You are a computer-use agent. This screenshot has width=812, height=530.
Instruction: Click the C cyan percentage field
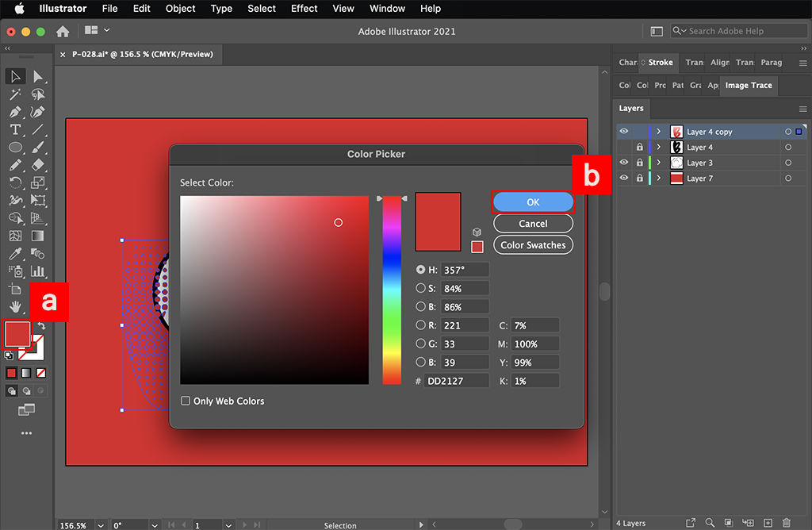coord(535,325)
